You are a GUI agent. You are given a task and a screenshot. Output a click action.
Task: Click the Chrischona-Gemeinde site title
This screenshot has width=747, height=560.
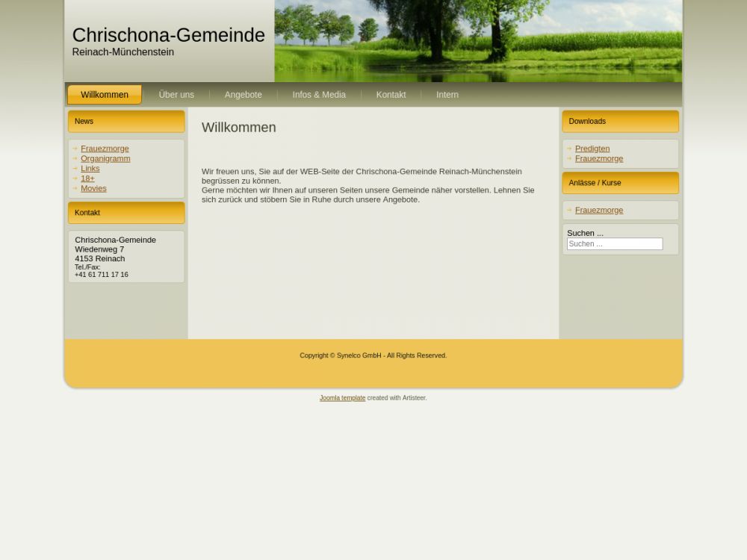168,35
